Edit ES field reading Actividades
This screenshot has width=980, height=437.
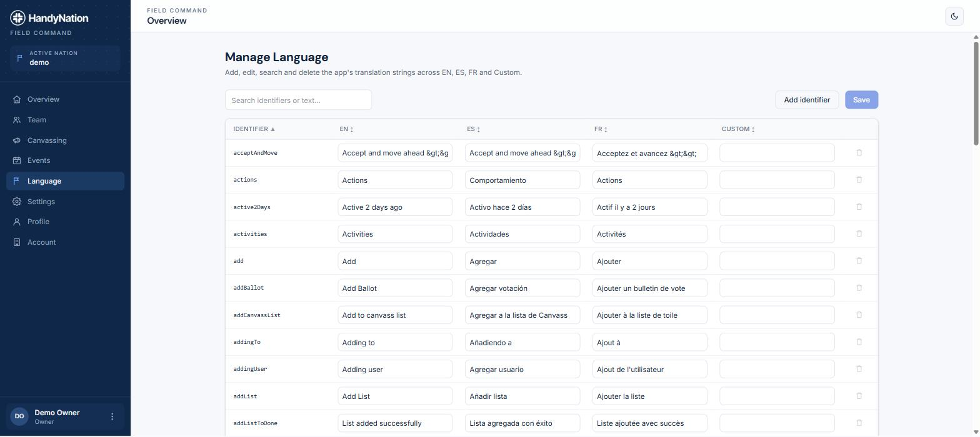(522, 234)
